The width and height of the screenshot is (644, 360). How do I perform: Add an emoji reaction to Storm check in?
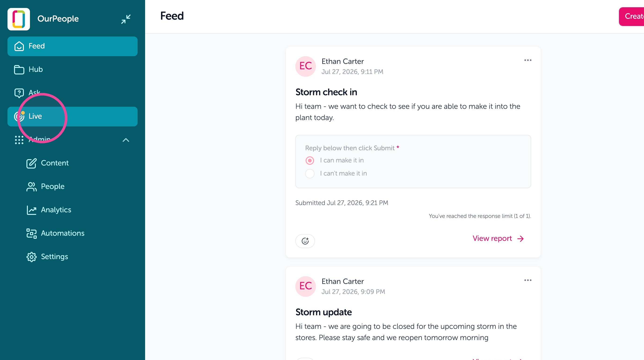(305, 241)
